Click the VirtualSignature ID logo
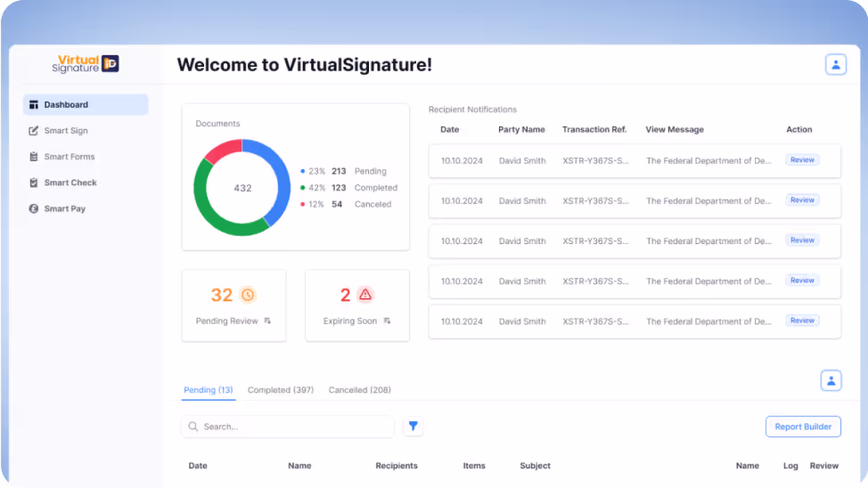Viewport: 868px width, 488px height. [x=86, y=64]
